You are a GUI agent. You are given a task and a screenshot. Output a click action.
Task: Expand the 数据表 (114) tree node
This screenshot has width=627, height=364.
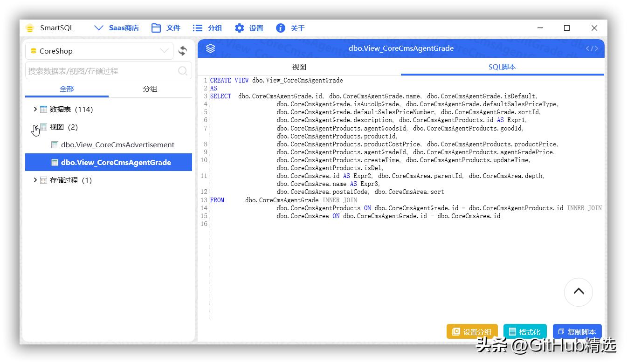pos(35,109)
